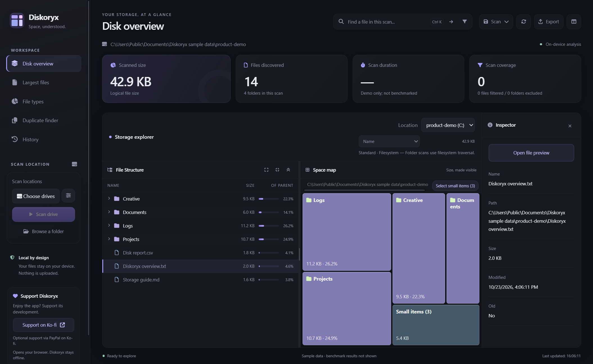Select Disk overview in the workspace
The width and height of the screenshot is (593, 364).
44,63
